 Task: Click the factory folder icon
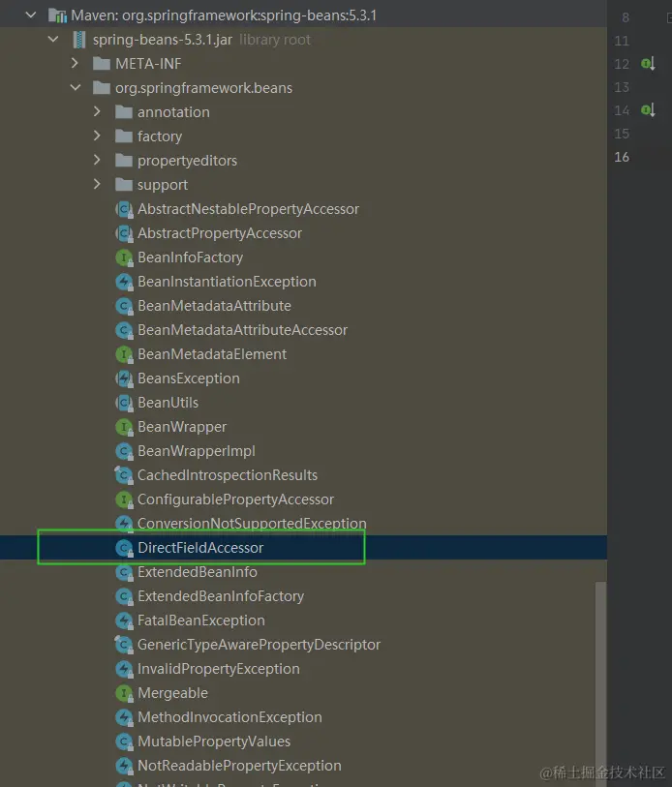[x=124, y=136]
